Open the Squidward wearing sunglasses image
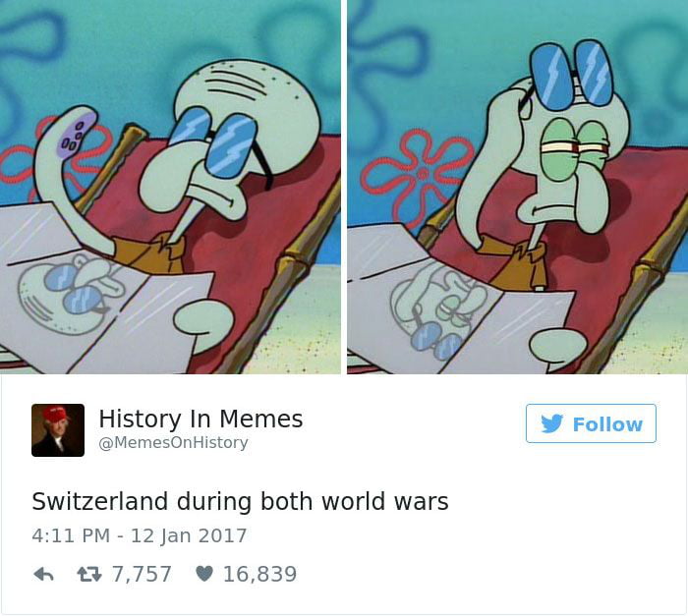 point(170,187)
